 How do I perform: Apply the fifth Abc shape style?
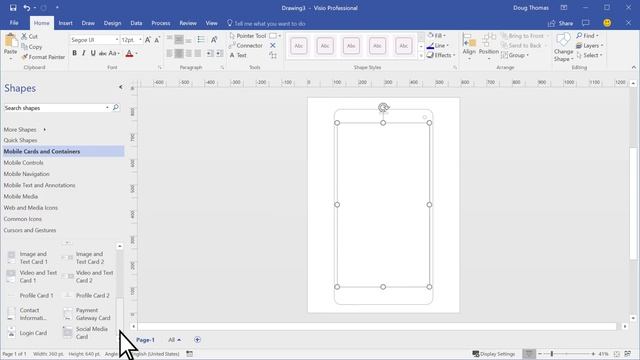[x=403, y=46]
